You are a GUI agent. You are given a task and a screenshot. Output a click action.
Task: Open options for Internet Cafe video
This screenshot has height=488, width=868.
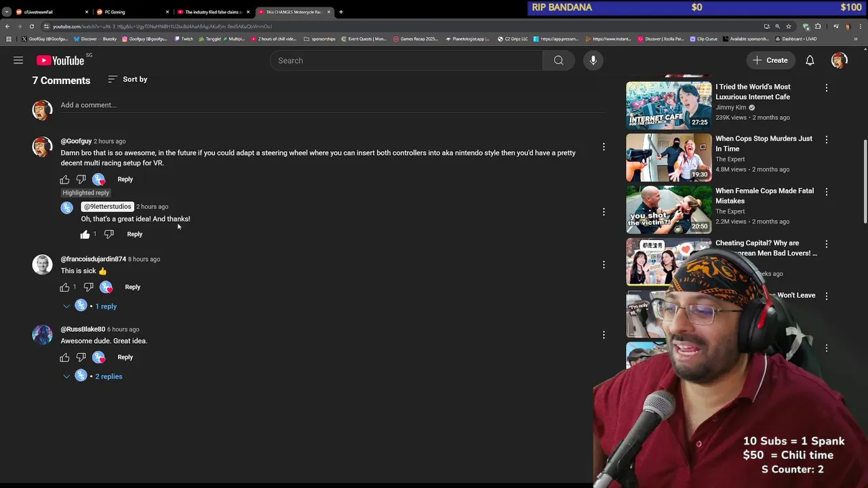pos(826,88)
